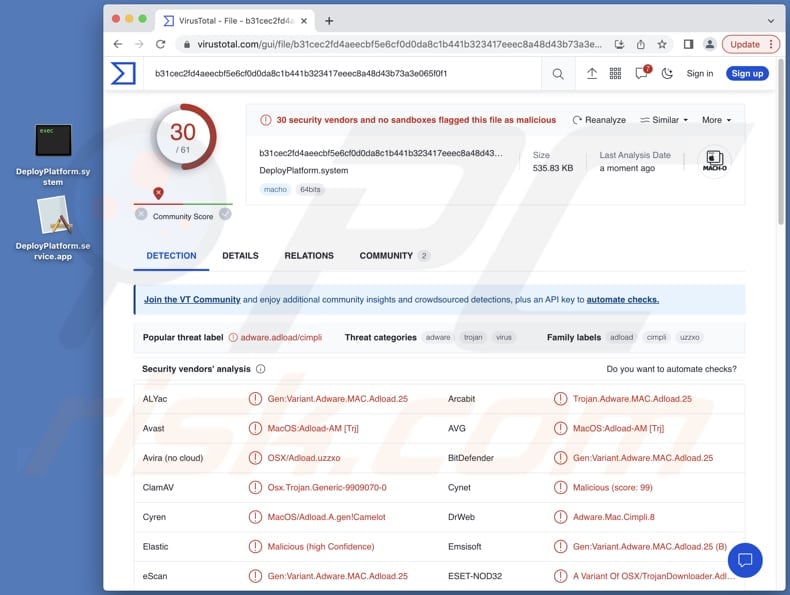
Task: Open the chat bubble widget
Action: pos(745,560)
